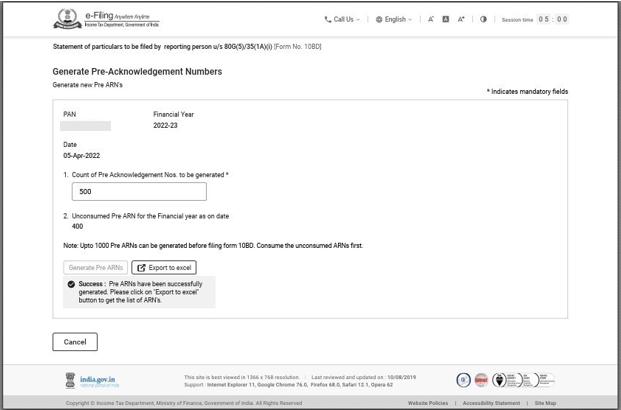Increase font size with A+ icon
The image size is (621, 410).
[x=462, y=19]
